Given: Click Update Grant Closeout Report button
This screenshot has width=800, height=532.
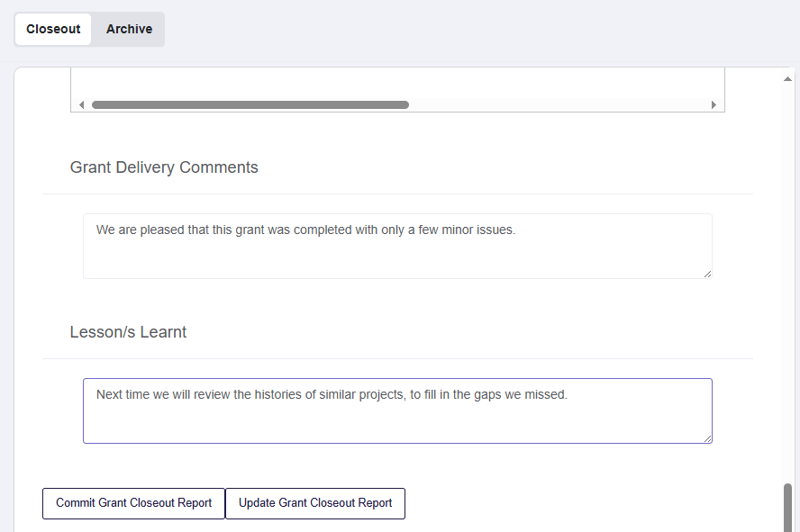Looking at the screenshot, I should tap(315, 503).
